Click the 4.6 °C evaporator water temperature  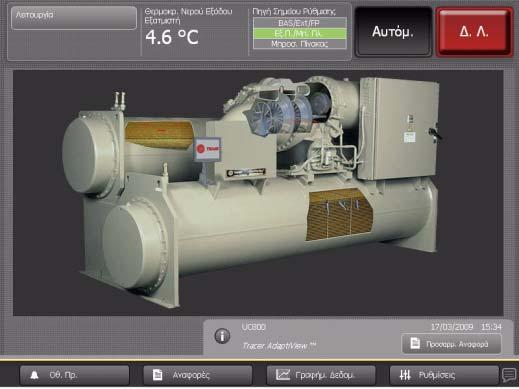pos(172,37)
